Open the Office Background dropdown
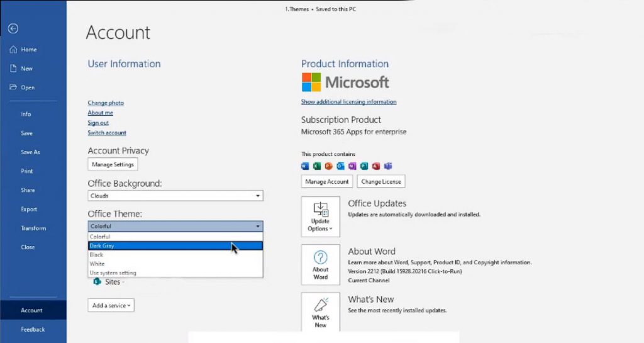Screen dimensions: 644x343 coord(175,196)
